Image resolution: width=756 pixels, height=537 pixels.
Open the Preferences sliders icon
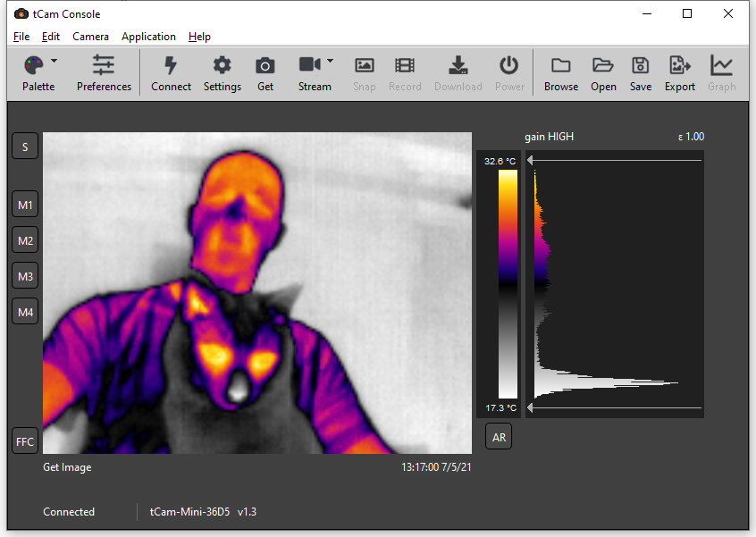click(x=104, y=66)
